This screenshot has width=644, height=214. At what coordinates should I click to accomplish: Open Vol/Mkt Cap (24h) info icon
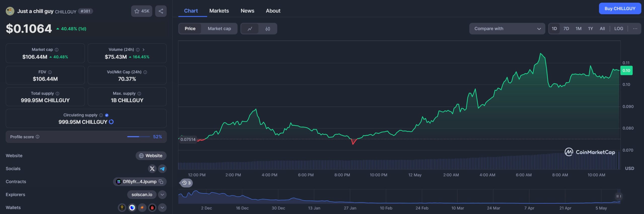point(145,72)
